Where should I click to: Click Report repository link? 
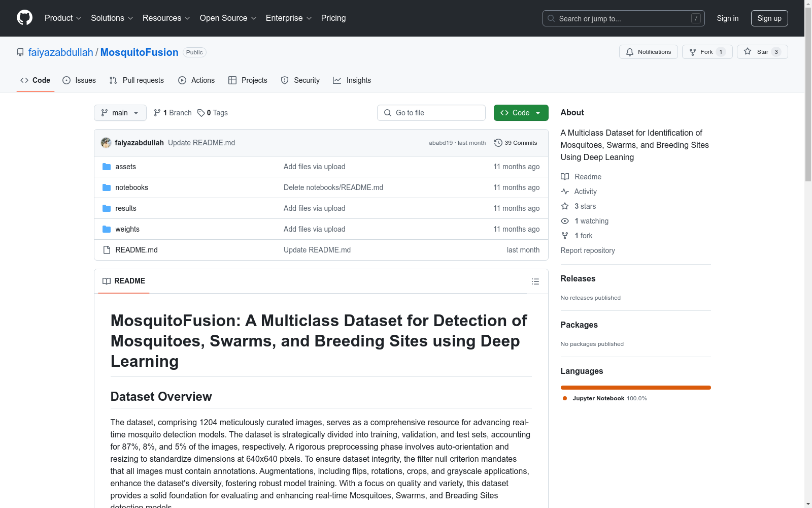click(588, 250)
